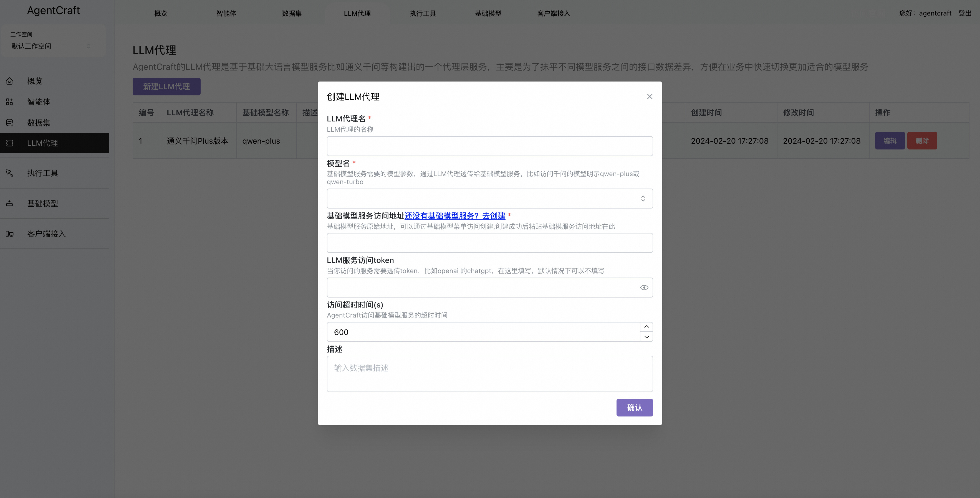
Task: Click 删除 for 通义千问Plus版本 row
Action: pos(922,141)
